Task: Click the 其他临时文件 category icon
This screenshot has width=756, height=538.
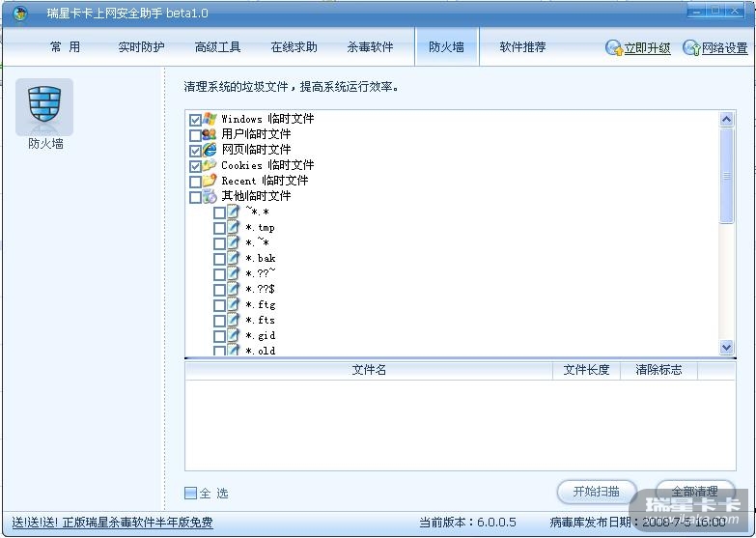Action: pos(210,196)
